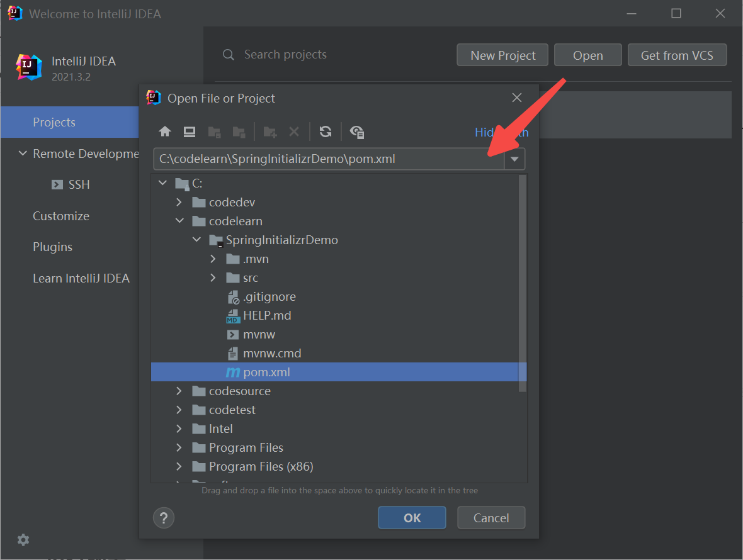743x560 pixels.
Task: Click the Project directory toolbar icon
Action: pos(215,132)
